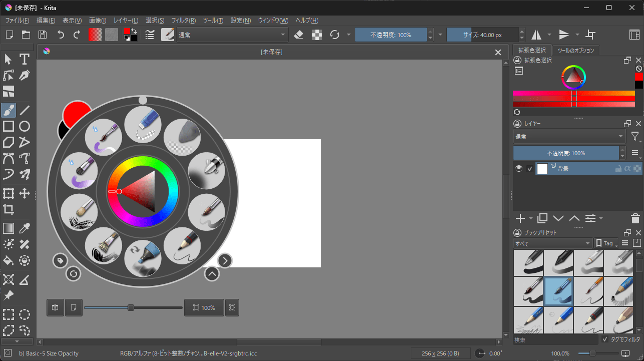Open the 通常 blending mode dropdown
644x361 pixels.
coord(232,35)
